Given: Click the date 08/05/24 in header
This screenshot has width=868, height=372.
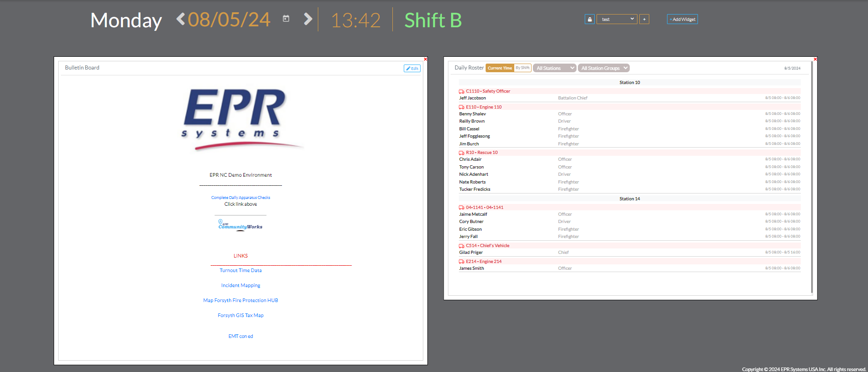Looking at the screenshot, I should (229, 20).
